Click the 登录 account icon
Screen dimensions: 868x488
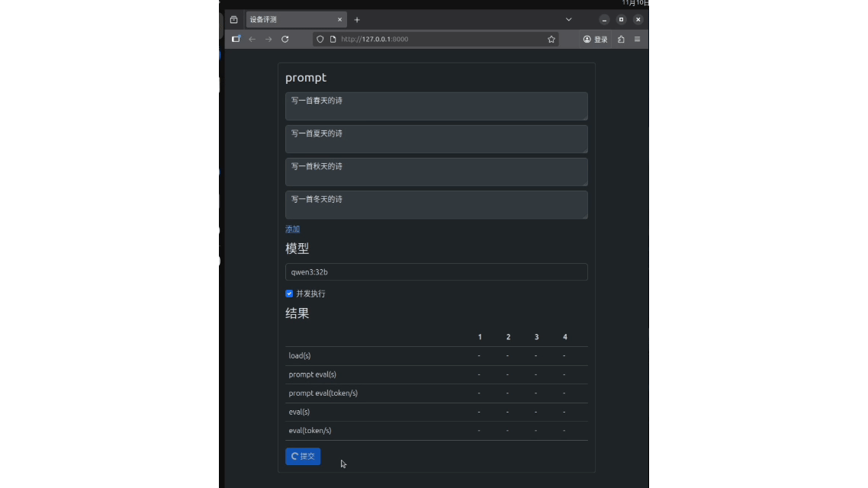594,39
